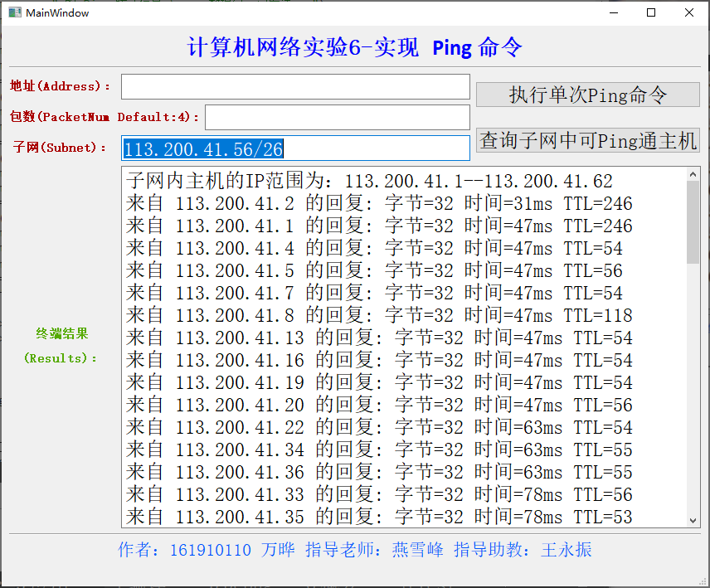Click the results vertical scrollbar thumb
The width and height of the screenshot is (710, 588).
pyautogui.click(x=693, y=221)
